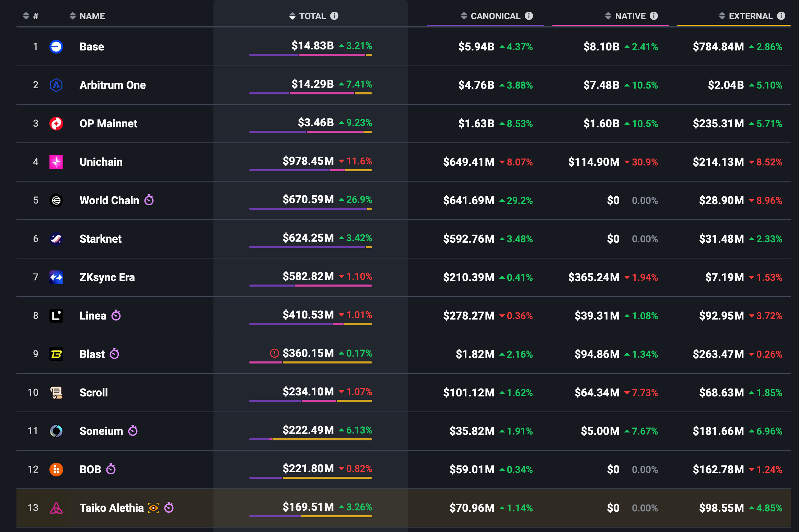799x532 pixels.
Task: Sort by CANONICAL column header
Action: click(x=495, y=16)
